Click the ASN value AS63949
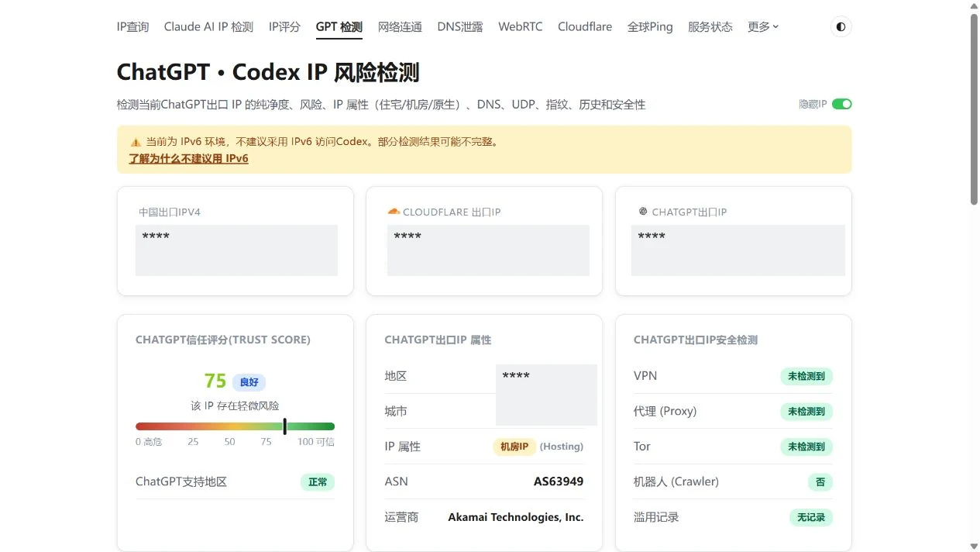 click(559, 481)
